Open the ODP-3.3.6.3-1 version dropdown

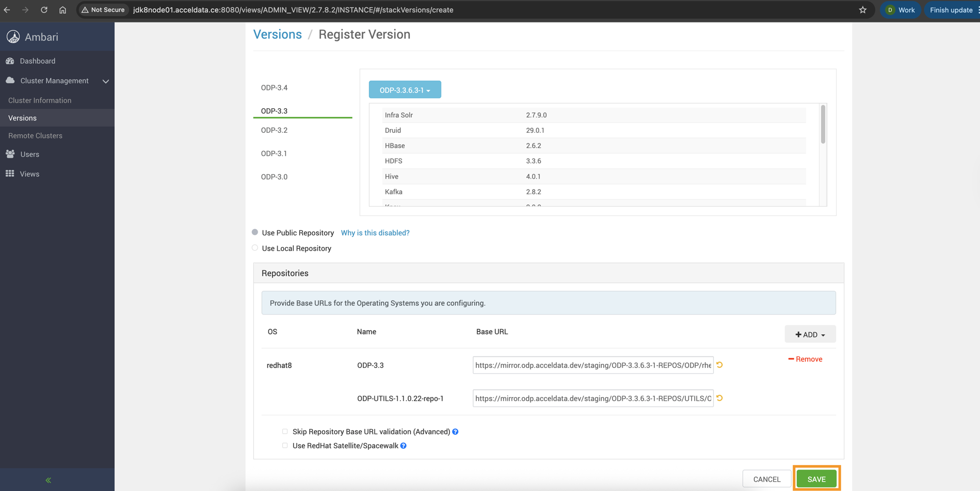405,90
